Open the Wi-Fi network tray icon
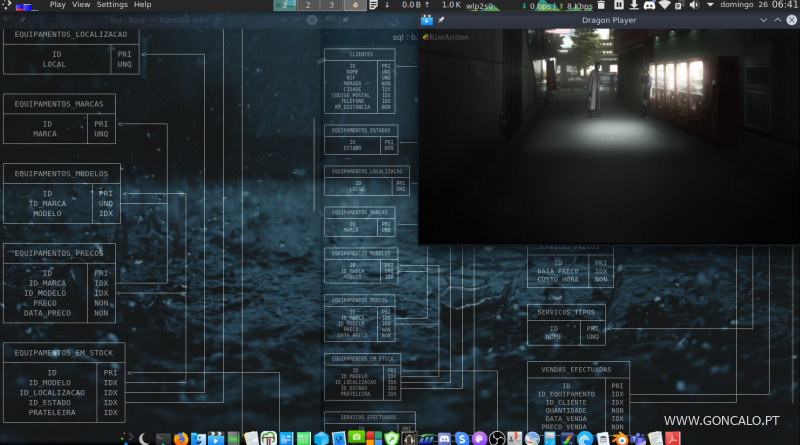800x445 pixels. pyautogui.click(x=664, y=6)
